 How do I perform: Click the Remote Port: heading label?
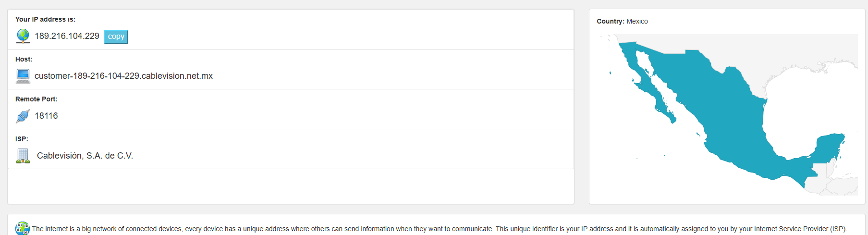(36, 99)
